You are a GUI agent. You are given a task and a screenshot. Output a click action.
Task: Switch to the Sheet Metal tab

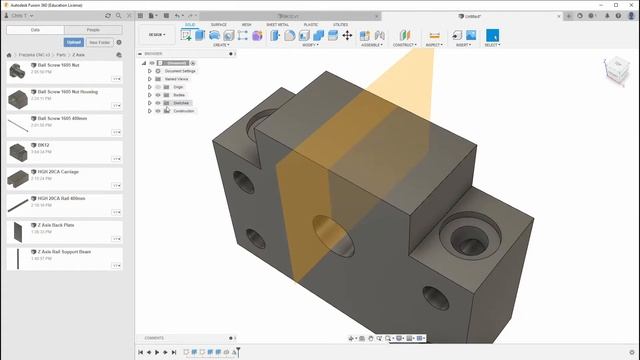[278, 24]
